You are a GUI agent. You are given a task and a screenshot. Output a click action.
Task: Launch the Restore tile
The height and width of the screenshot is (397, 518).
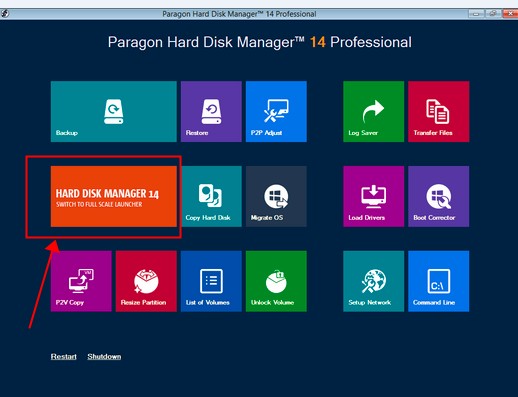click(211, 111)
